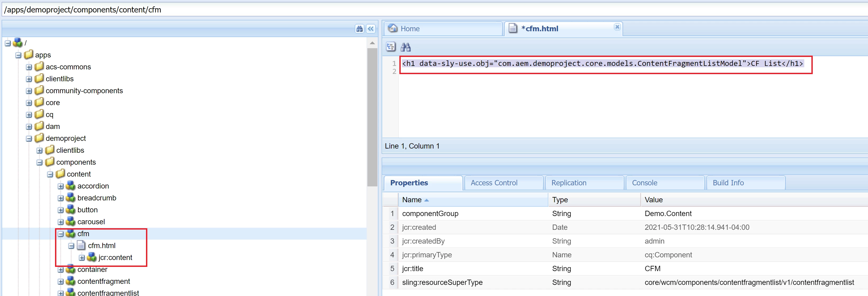Open the Replication tab
868x296 pixels.
click(569, 183)
